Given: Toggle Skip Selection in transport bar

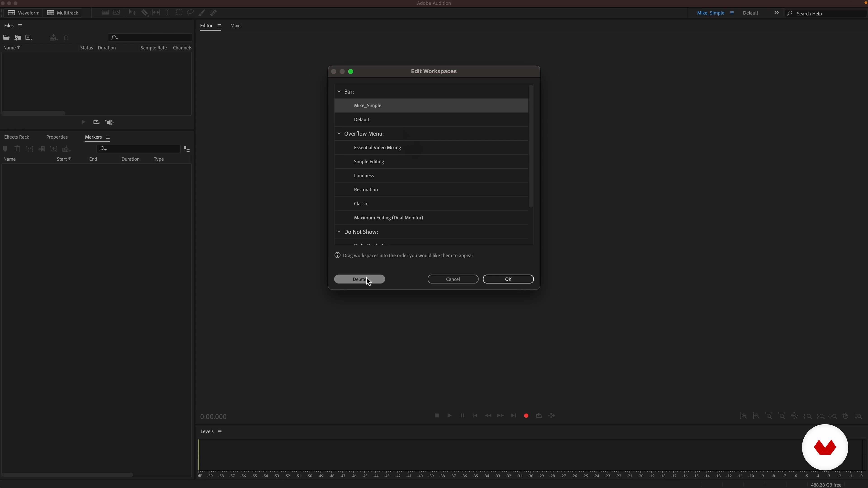Looking at the screenshot, I should (552, 416).
